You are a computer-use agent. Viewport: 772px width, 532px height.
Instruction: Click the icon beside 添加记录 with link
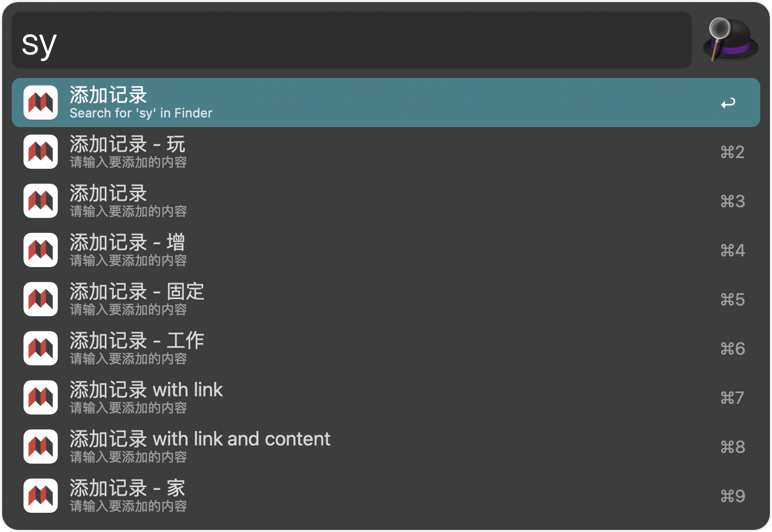41,397
